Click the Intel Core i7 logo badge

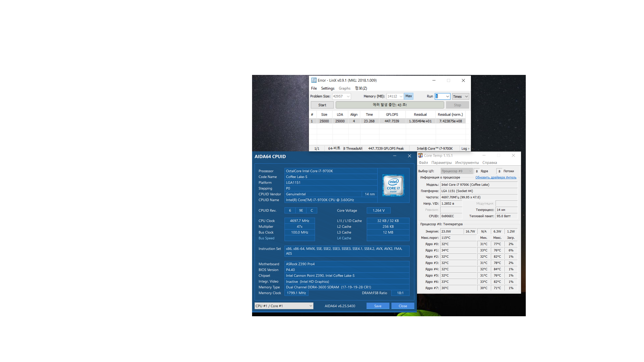pyautogui.click(x=393, y=186)
